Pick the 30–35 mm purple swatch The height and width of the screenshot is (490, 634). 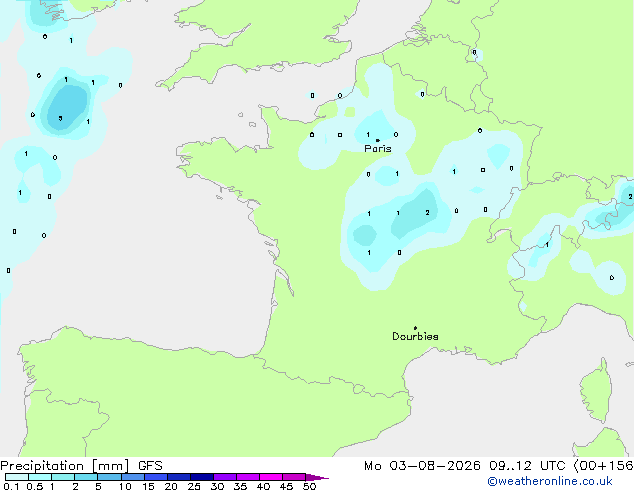click(x=225, y=477)
